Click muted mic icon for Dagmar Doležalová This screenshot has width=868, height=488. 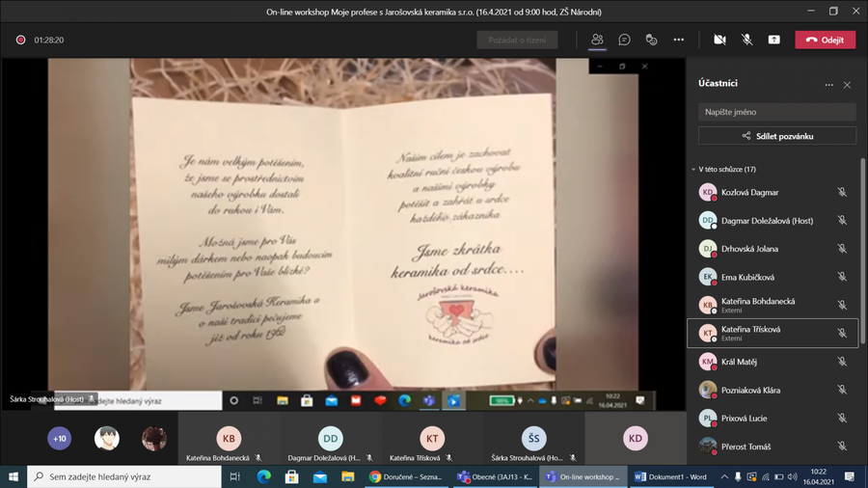[842, 220]
